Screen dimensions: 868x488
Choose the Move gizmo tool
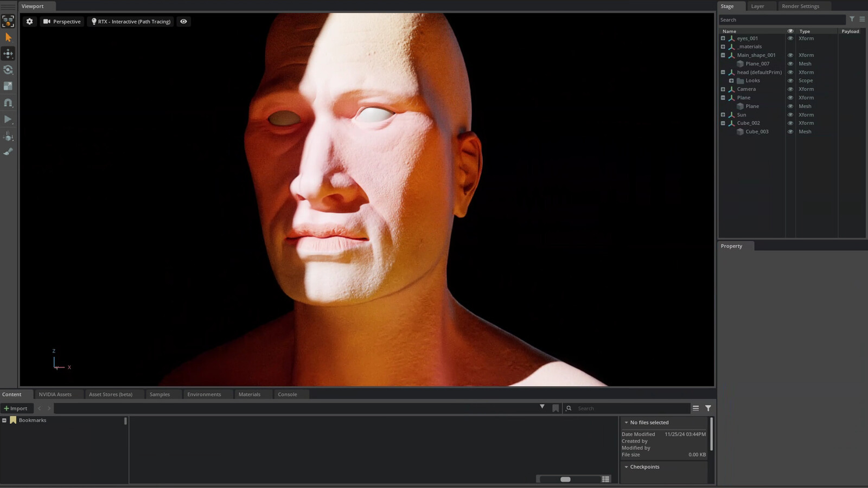coord(8,53)
